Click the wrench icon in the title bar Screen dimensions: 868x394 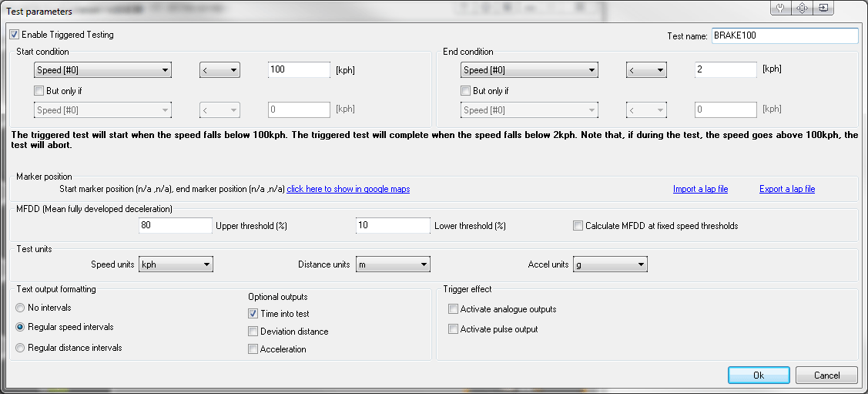click(x=780, y=8)
